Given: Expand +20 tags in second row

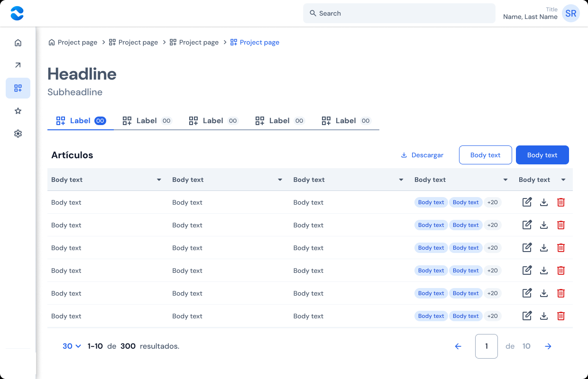Looking at the screenshot, I should point(493,225).
